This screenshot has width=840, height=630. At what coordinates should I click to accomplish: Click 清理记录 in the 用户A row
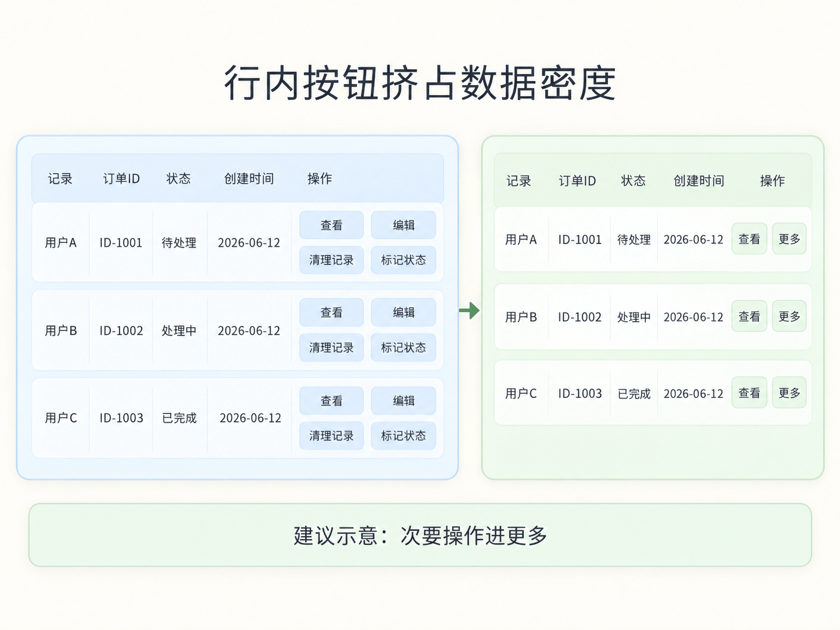coord(331,260)
